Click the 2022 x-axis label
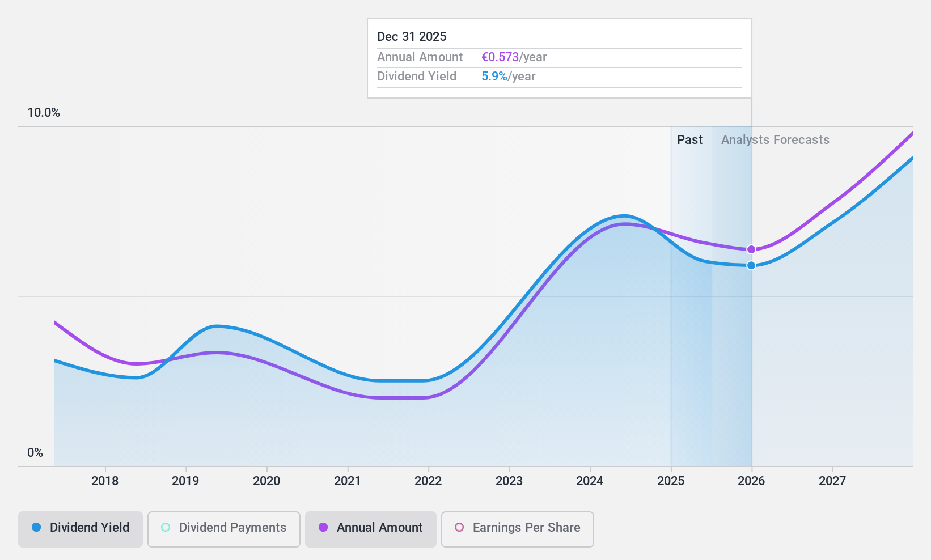This screenshot has height=560, width=931. (x=428, y=481)
